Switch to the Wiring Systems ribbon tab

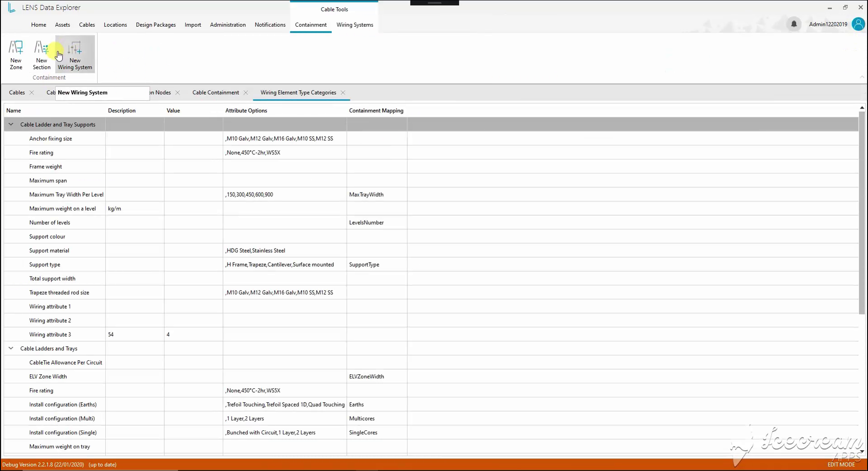tap(355, 25)
